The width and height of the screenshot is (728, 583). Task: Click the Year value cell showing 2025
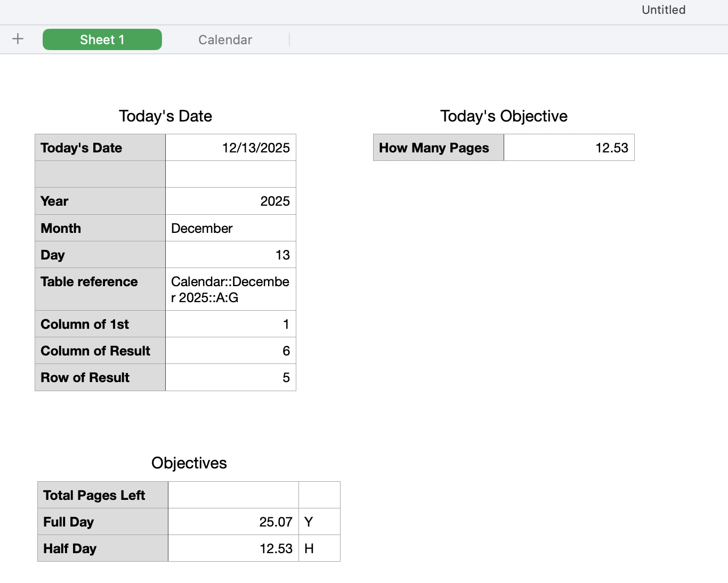coord(231,201)
